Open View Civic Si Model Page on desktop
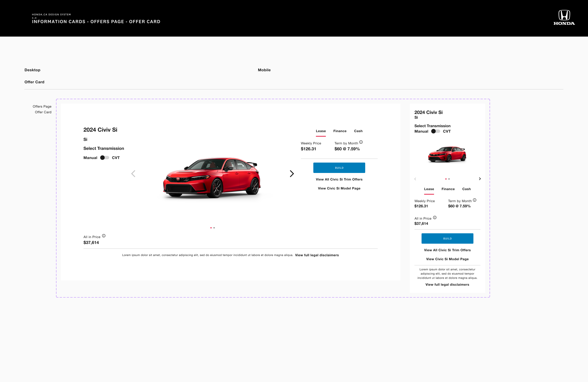Screen dimensions: 588x382 [x=339, y=188]
